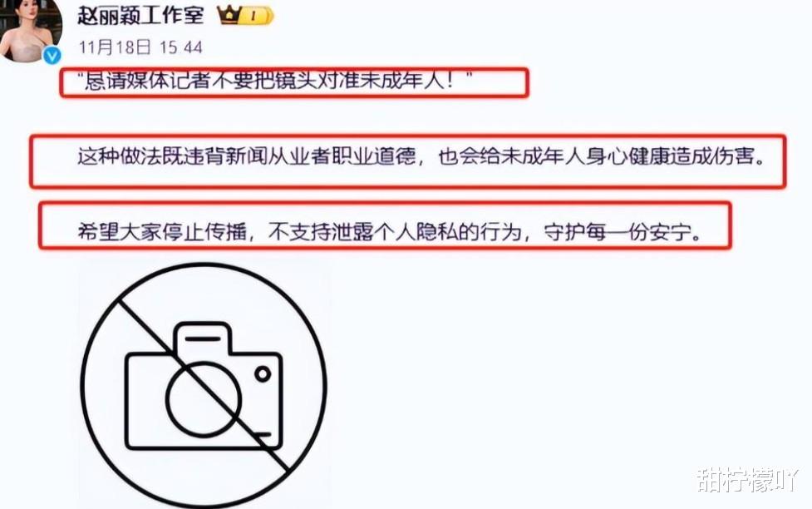Click the small flash dot on the camera icon

[x=263, y=373]
